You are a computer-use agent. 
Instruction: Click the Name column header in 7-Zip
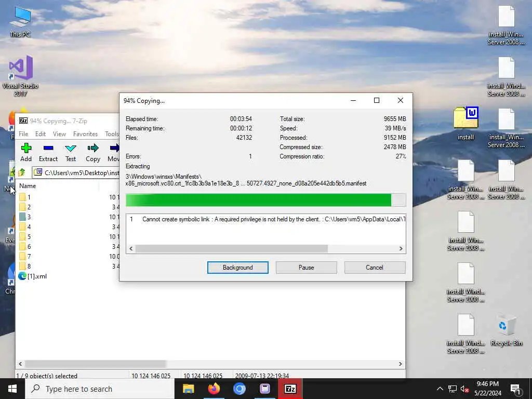point(28,186)
